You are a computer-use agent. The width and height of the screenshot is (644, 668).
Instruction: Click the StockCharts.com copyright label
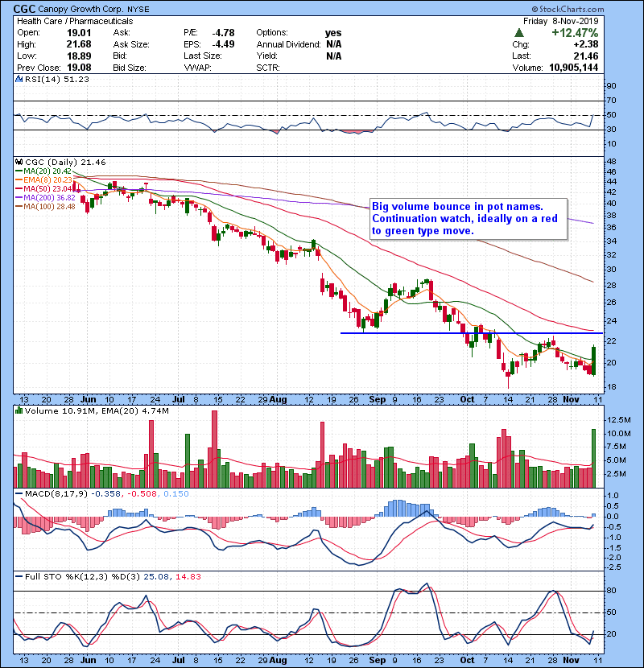point(568,9)
